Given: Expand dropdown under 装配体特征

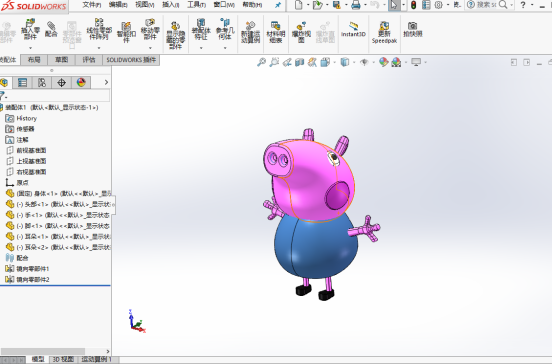Looking at the screenshot, I should click(x=201, y=48).
